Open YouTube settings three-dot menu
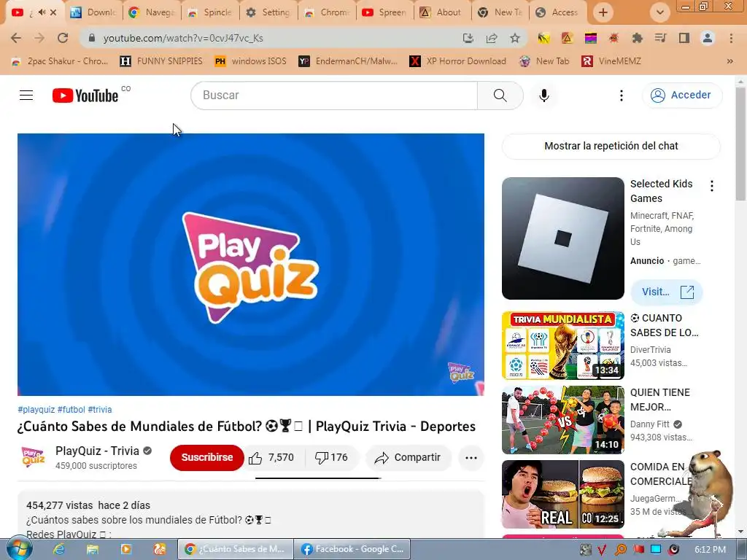747x560 pixels. 622,96
